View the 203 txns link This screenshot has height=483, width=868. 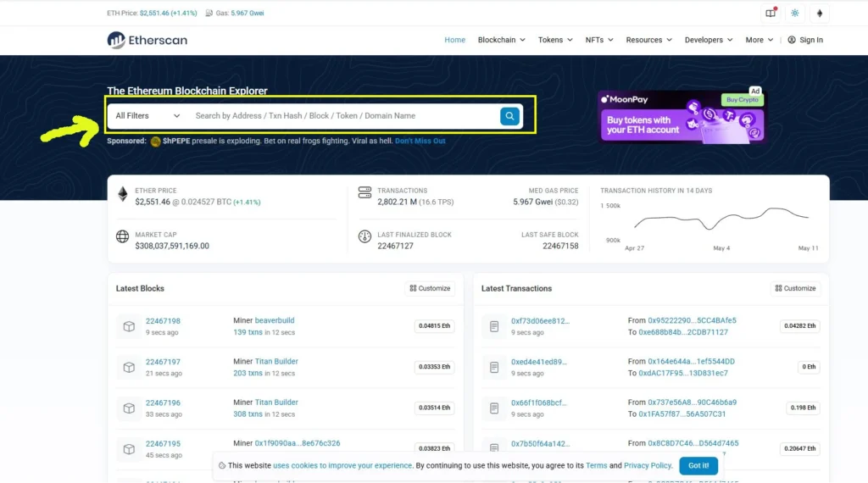[x=248, y=374]
